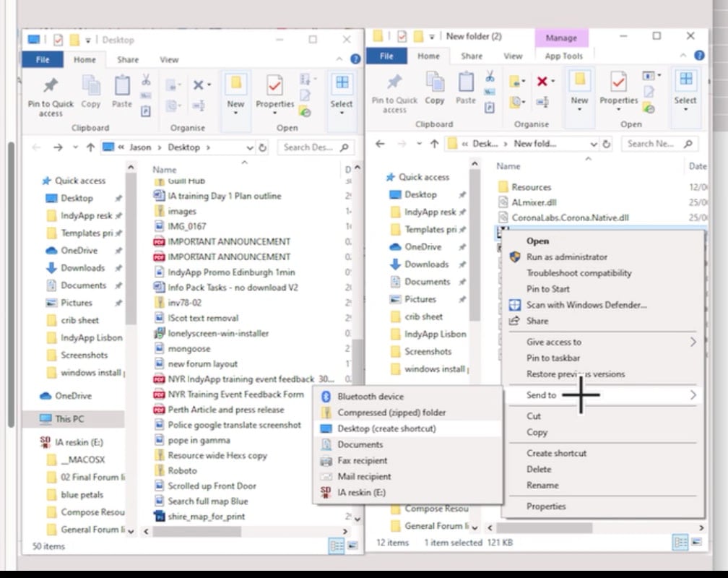Open File tab in Desktop window
The width and height of the screenshot is (728, 578).
43,59
